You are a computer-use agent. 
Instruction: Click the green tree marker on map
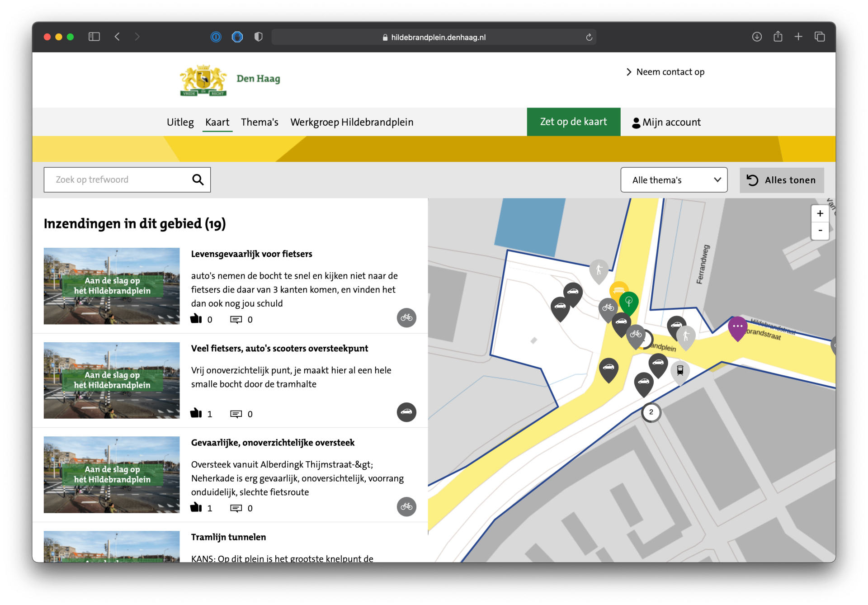(628, 302)
